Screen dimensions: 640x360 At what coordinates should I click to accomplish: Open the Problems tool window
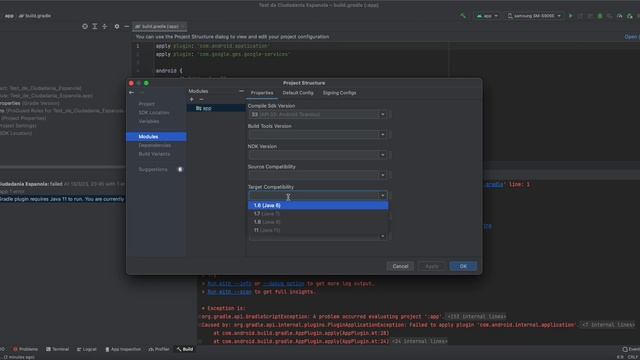(26, 349)
